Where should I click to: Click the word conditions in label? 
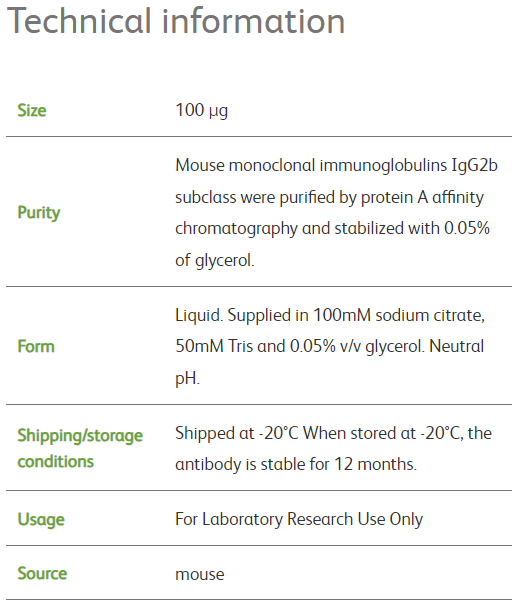[56, 462]
